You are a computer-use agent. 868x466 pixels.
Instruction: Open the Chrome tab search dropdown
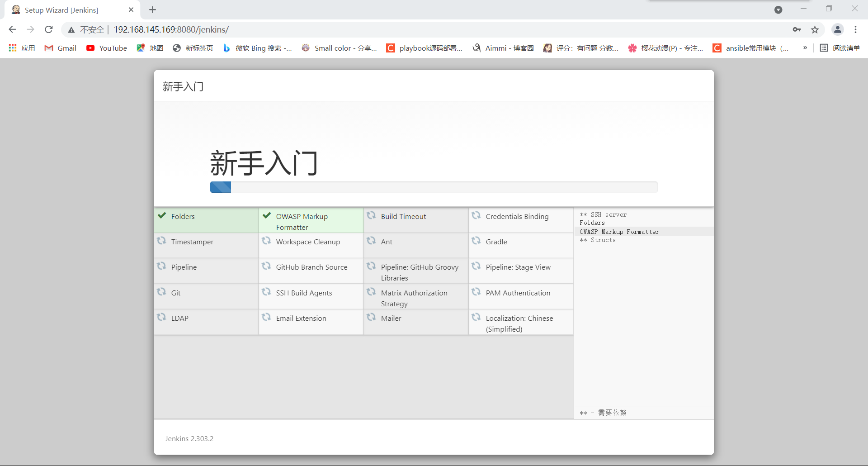(x=778, y=10)
